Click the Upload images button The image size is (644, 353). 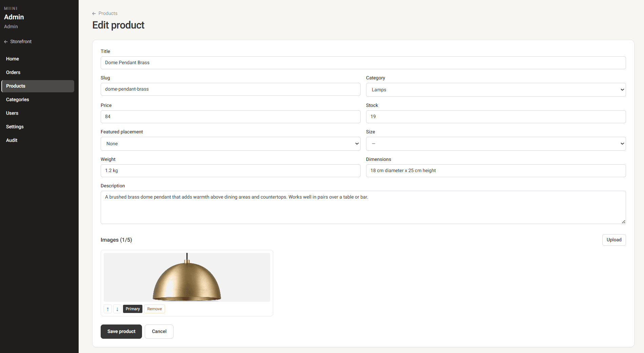click(614, 240)
